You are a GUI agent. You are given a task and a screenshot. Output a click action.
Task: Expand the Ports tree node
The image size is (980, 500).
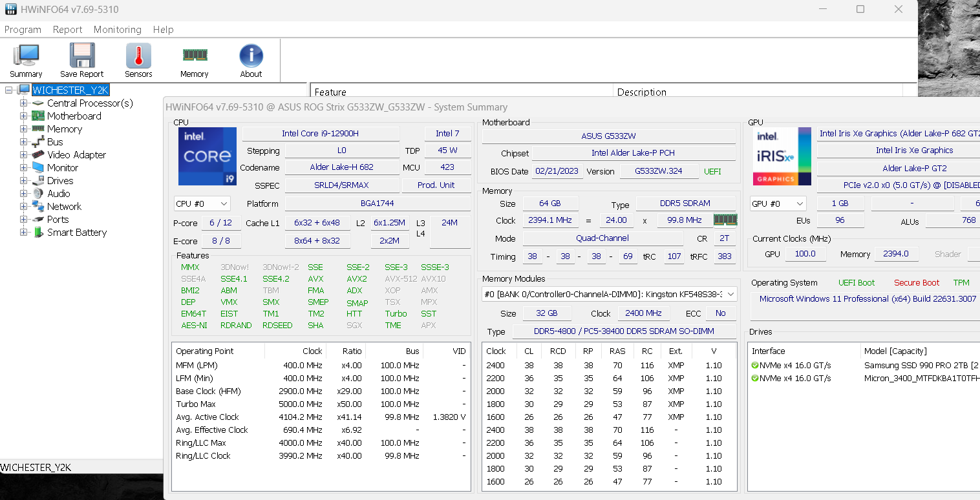23,220
